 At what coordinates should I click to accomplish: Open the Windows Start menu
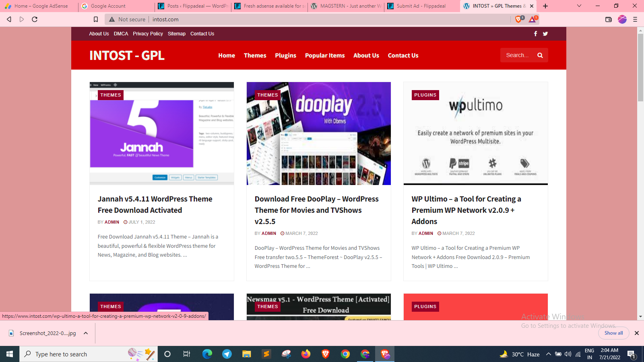tap(10, 354)
